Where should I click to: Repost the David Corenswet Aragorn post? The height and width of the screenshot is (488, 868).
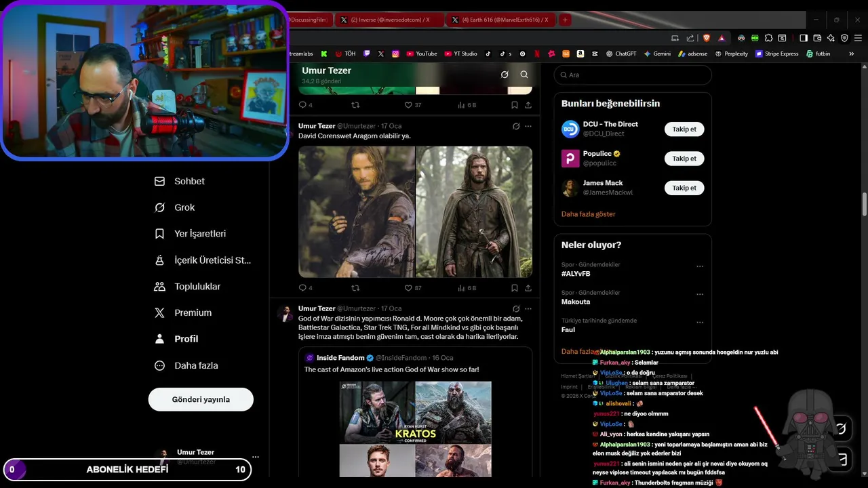click(x=355, y=288)
